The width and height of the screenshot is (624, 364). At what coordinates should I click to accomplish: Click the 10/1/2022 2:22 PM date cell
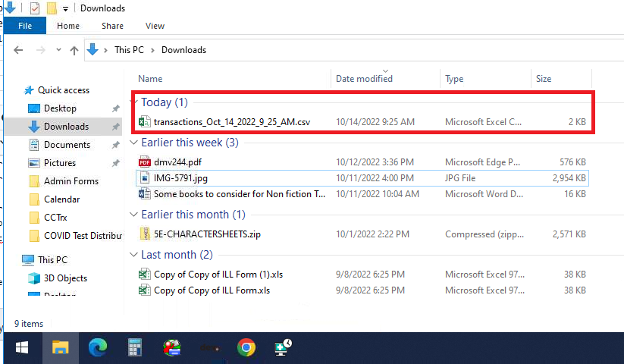[372, 234]
